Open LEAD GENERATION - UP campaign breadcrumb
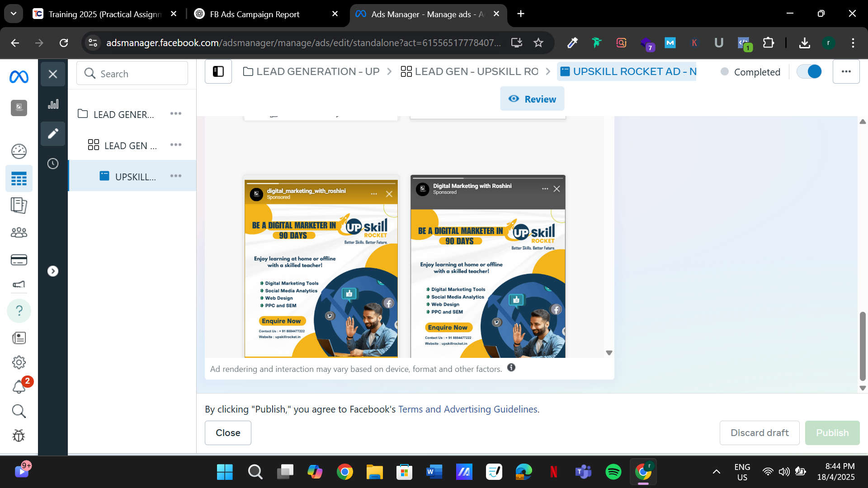 pyautogui.click(x=311, y=71)
